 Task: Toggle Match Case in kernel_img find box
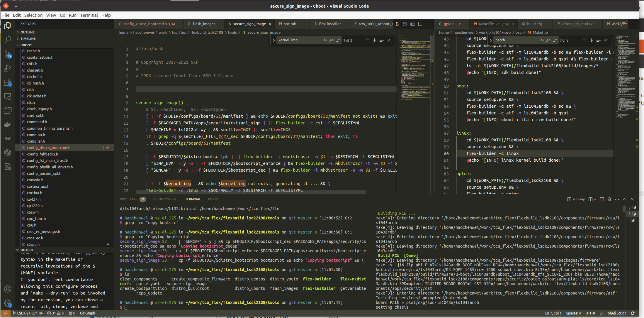click(x=325, y=40)
